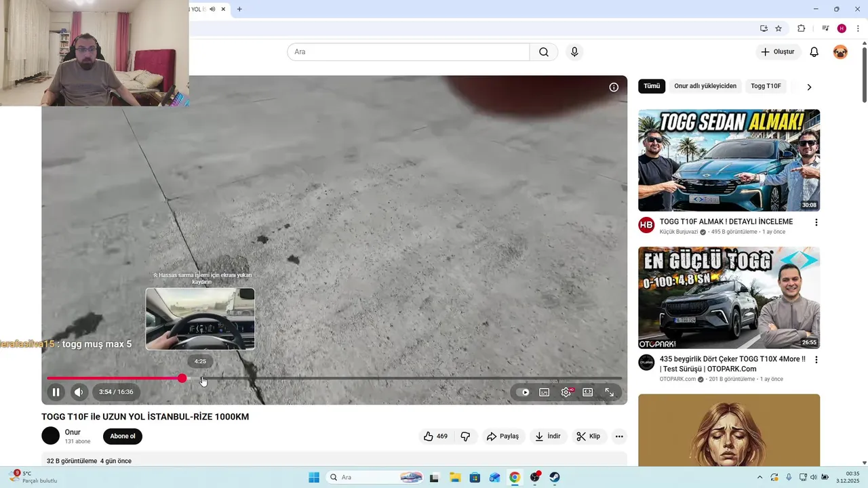Open File Explorer from the taskbar
The image size is (868, 488).
[x=454, y=477]
